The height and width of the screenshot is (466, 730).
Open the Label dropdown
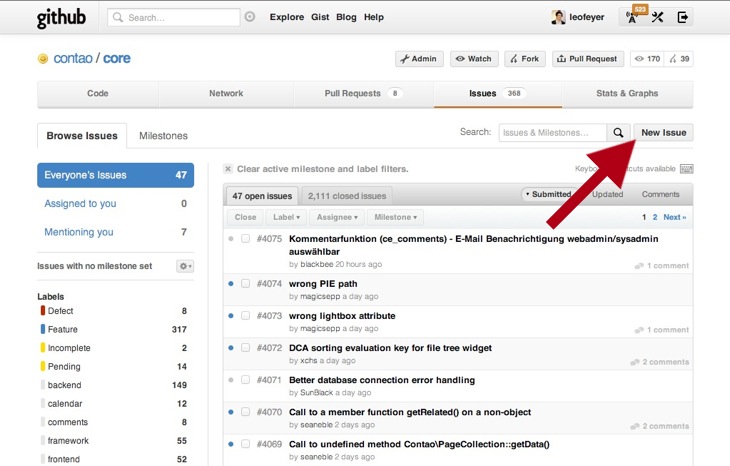[286, 217]
